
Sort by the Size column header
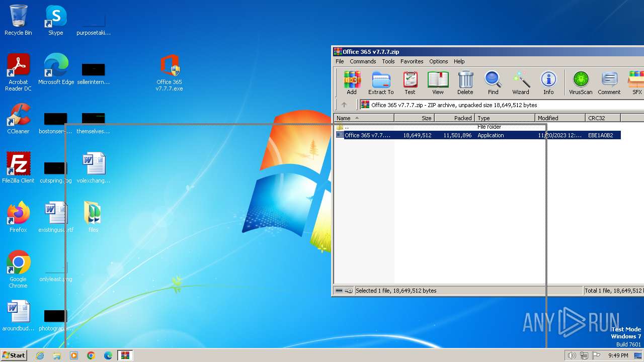pos(414,118)
